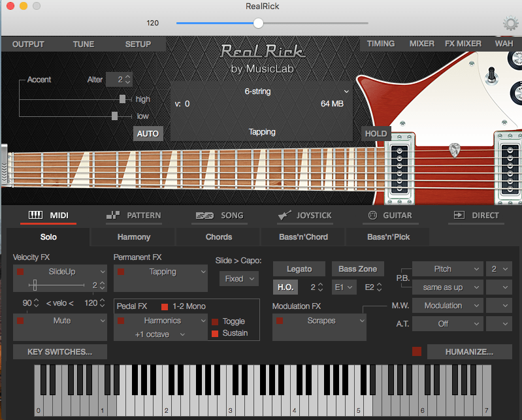The image size is (522, 420).
Task: Enable the 1-2 Mono pedal checkbox
Action: pos(165,306)
